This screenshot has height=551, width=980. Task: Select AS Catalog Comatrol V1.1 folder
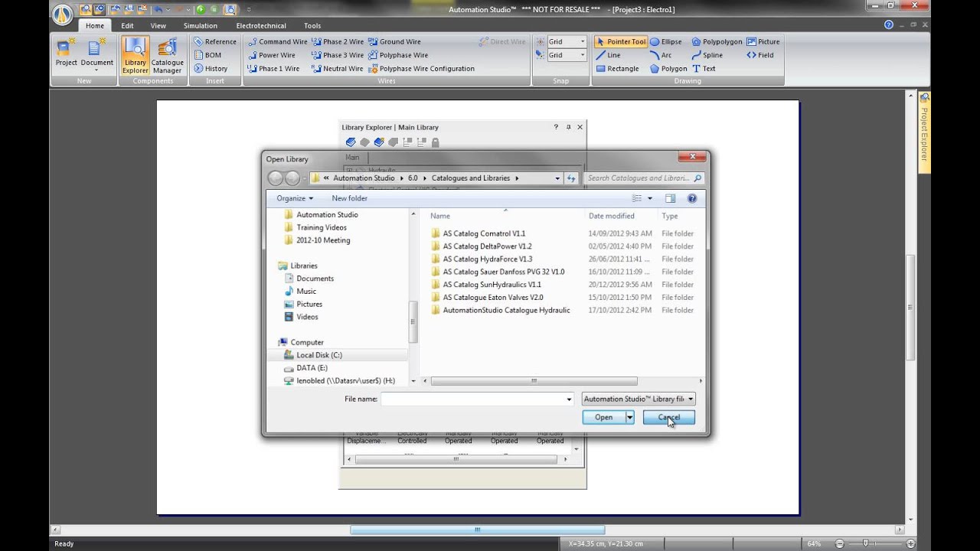point(484,233)
